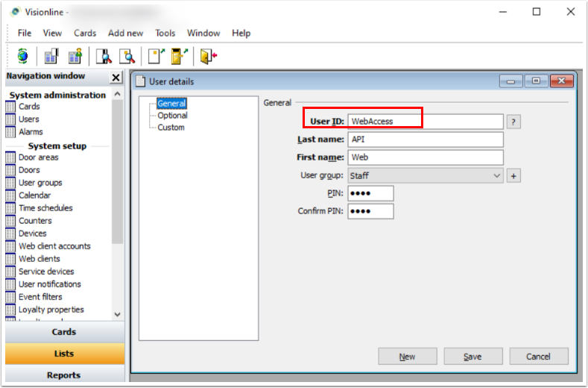Open the Add new menu
This screenshot has width=588, height=388.
point(125,33)
